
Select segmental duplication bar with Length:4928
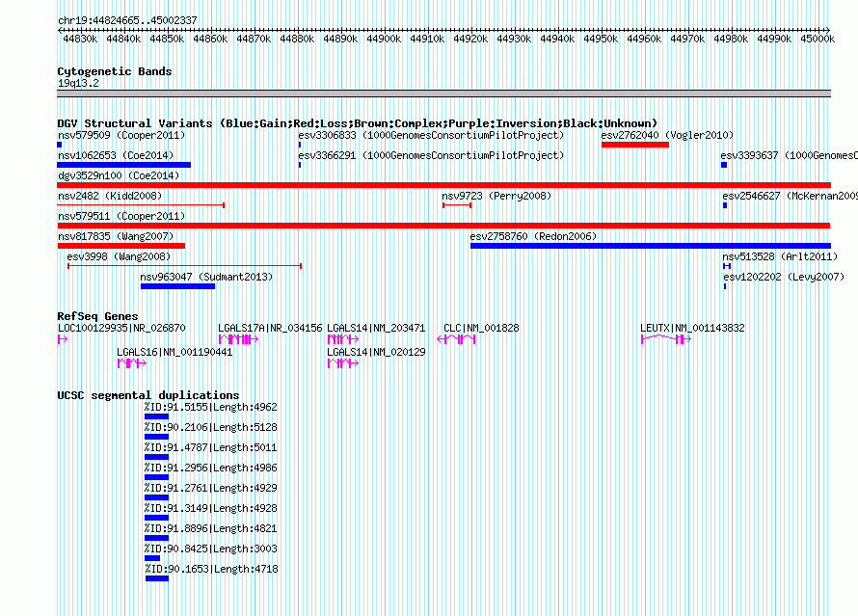(156, 518)
